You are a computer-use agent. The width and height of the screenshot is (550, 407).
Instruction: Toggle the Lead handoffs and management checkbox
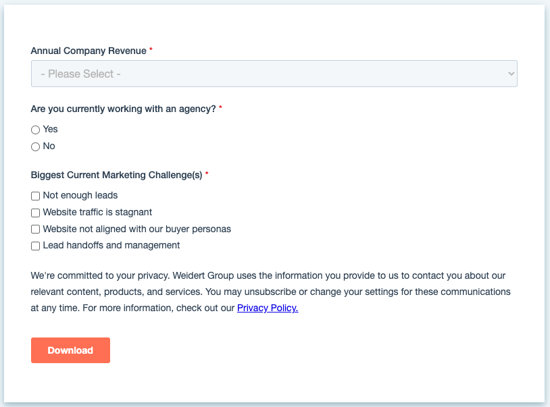pyautogui.click(x=35, y=246)
